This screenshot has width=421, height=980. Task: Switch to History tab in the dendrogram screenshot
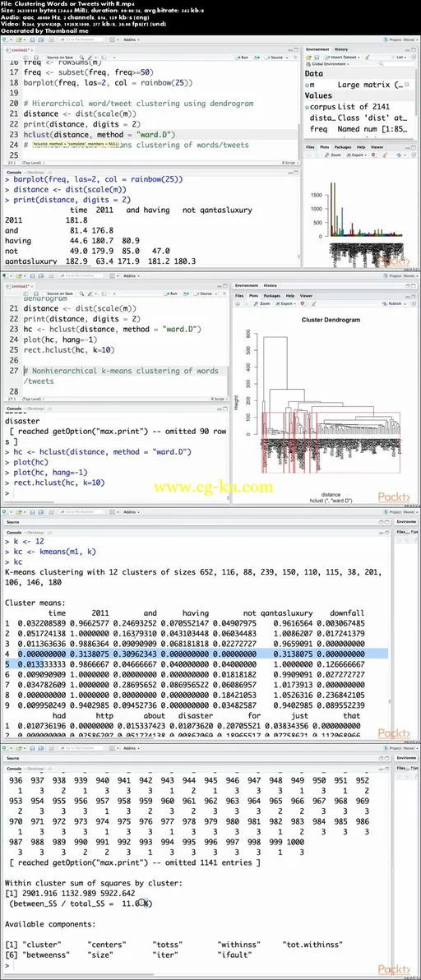270,285
